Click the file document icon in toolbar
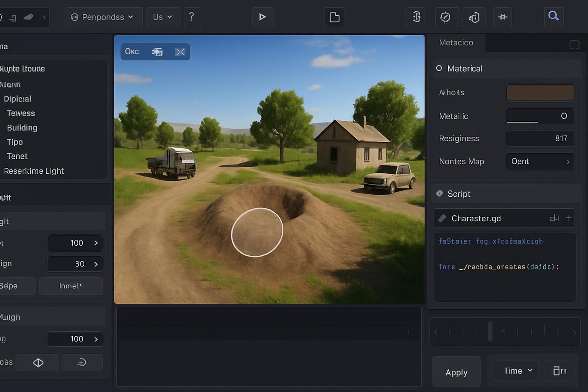 pyautogui.click(x=334, y=17)
